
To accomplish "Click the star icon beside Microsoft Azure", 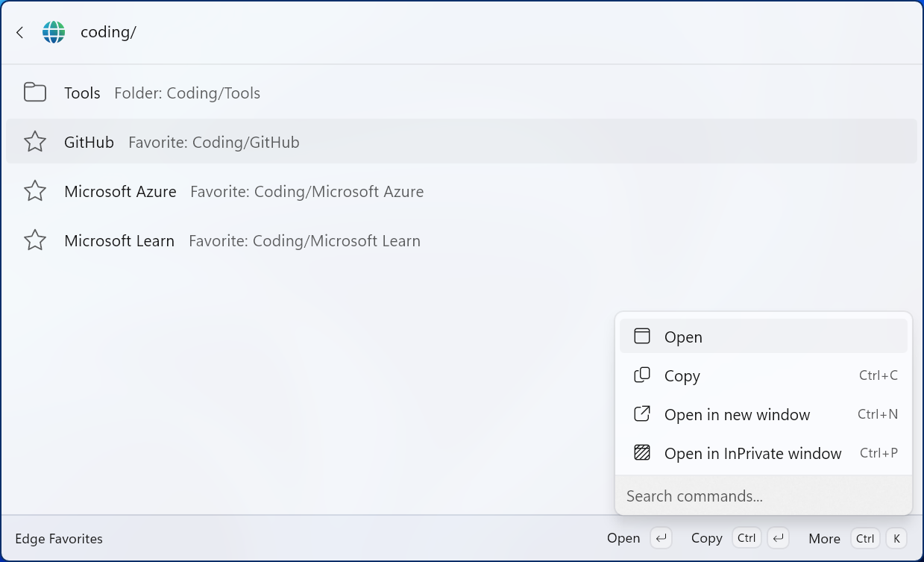I will pos(35,191).
